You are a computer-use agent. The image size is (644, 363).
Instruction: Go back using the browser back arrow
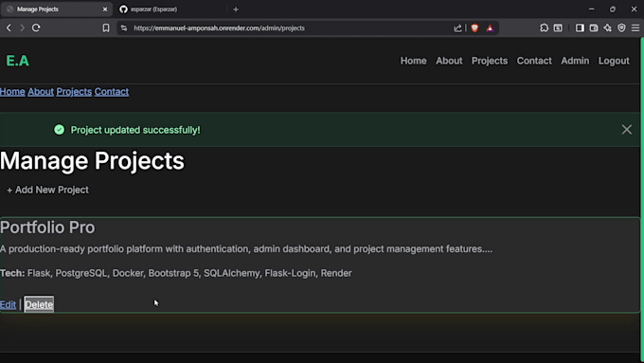9,27
